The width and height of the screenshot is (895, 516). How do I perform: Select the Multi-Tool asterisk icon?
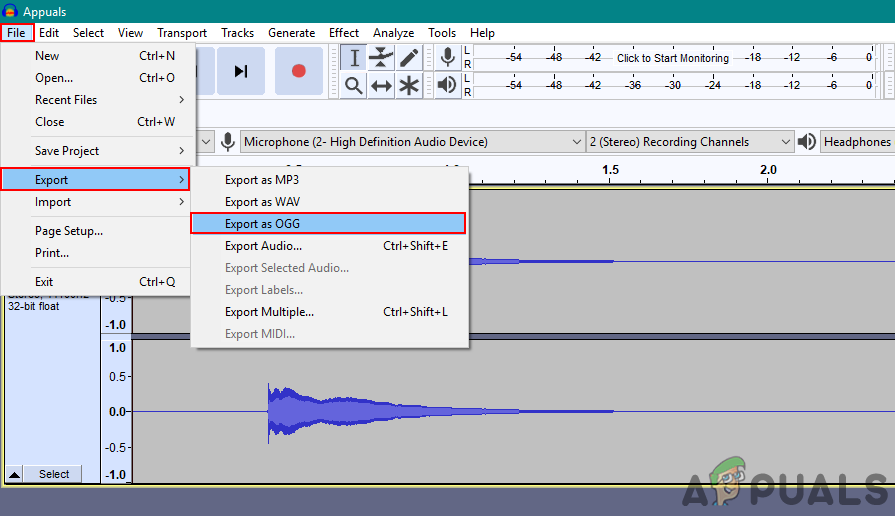409,86
